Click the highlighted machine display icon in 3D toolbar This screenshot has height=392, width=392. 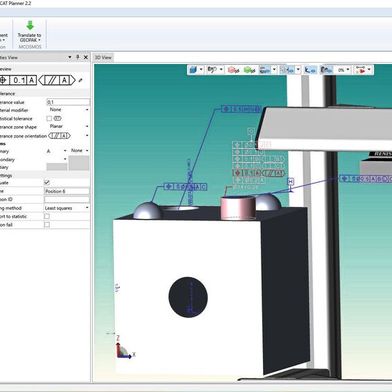click(327, 70)
